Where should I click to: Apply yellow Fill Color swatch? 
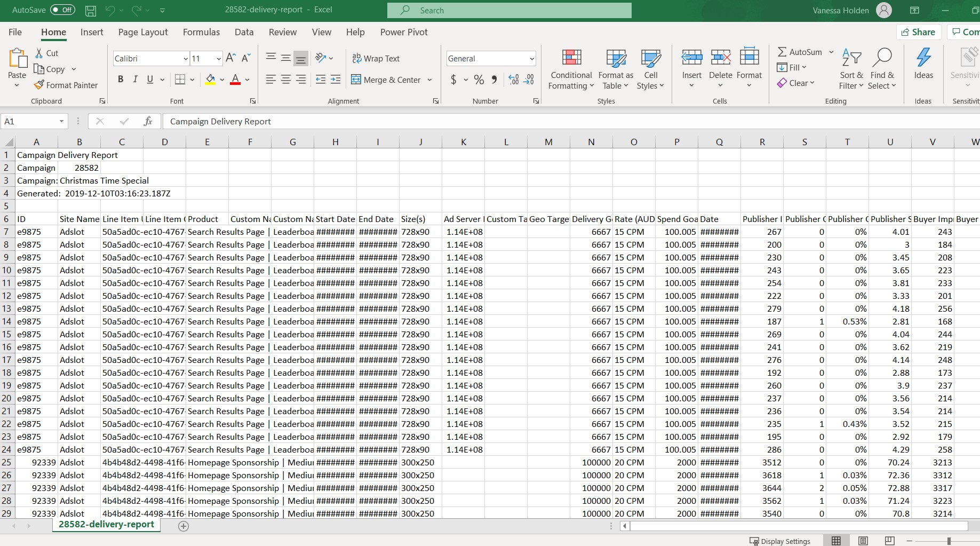click(x=210, y=80)
